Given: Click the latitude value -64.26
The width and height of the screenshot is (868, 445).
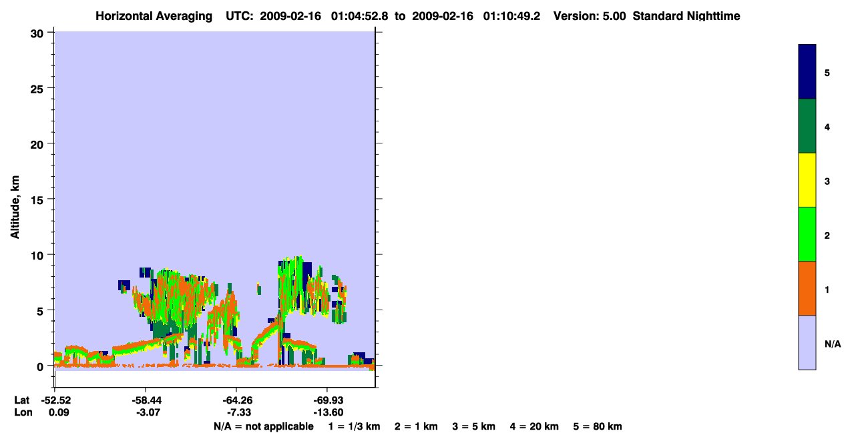Looking at the screenshot, I should tap(236, 400).
